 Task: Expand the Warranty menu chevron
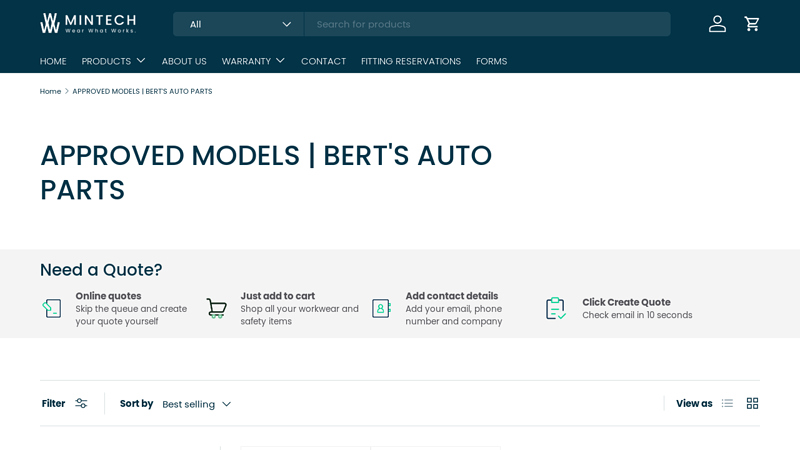point(280,61)
